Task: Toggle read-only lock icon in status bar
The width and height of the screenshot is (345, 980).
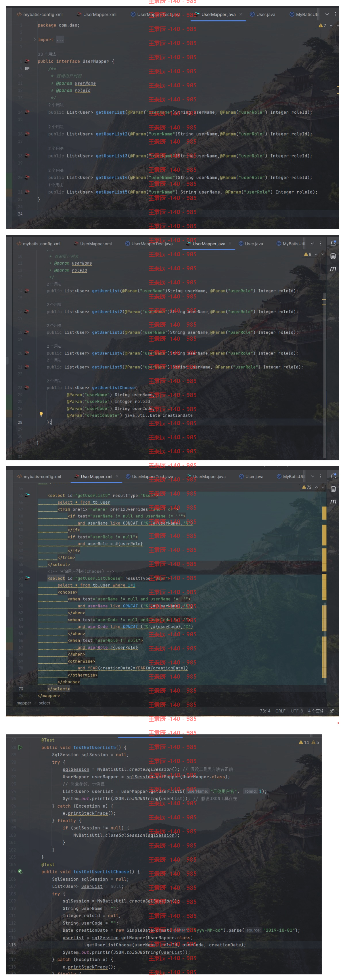Action: pyautogui.click(x=332, y=711)
